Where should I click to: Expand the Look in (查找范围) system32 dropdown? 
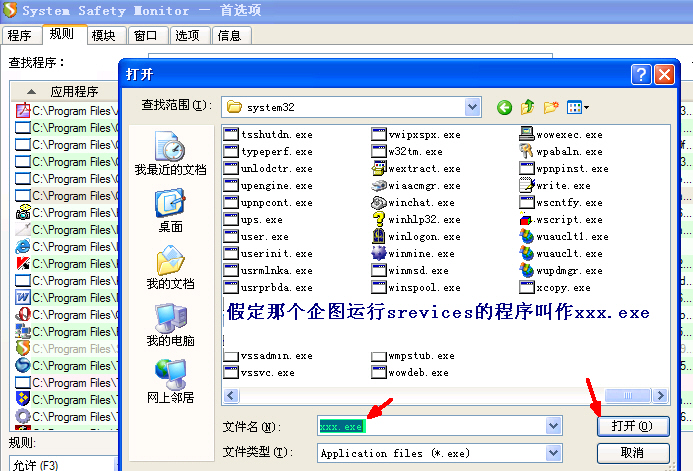tap(472, 107)
